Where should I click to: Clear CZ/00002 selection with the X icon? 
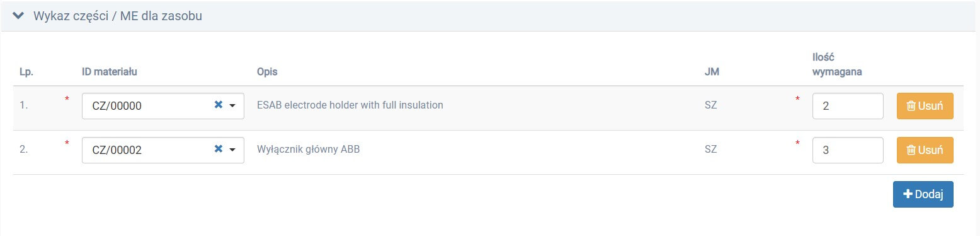219,150
